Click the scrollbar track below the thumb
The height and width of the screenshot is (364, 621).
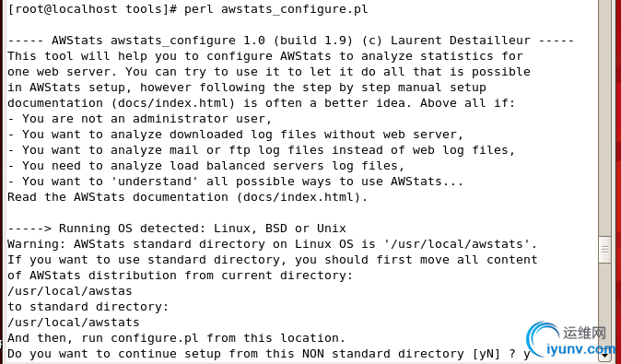click(x=604, y=307)
